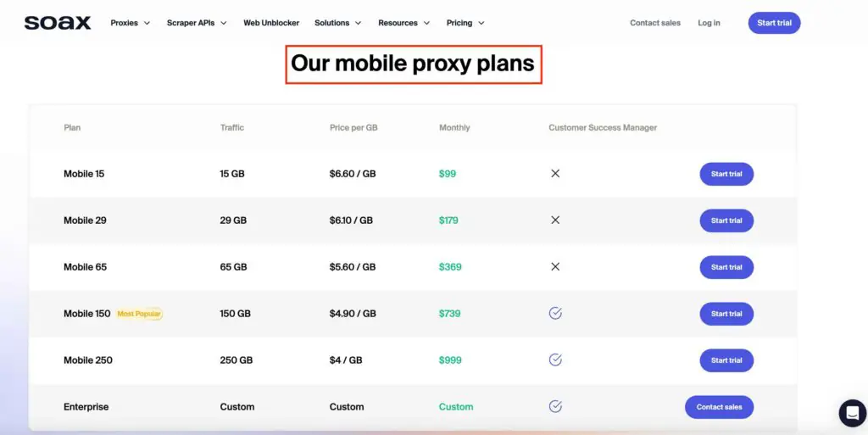
Task: Open the Resources dropdown menu
Action: point(403,23)
